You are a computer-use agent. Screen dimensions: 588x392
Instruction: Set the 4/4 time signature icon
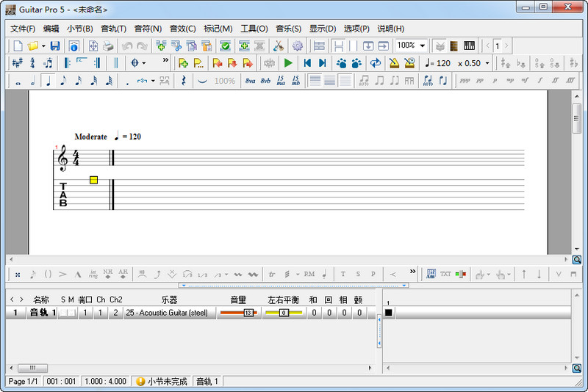32,63
